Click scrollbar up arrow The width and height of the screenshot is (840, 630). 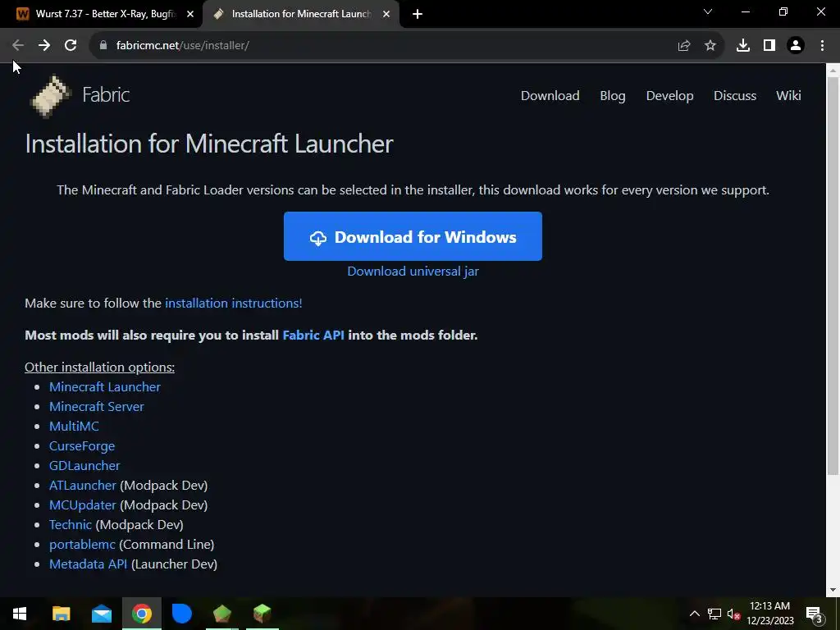click(833, 70)
